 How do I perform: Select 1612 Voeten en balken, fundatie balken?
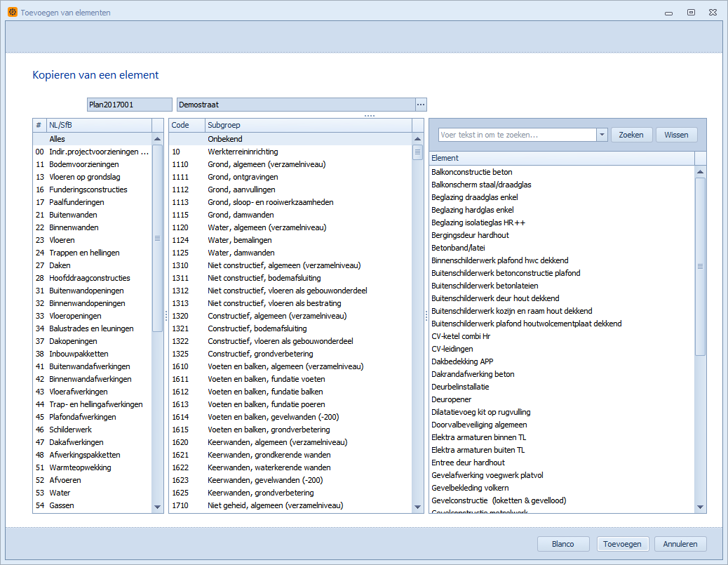coord(290,392)
